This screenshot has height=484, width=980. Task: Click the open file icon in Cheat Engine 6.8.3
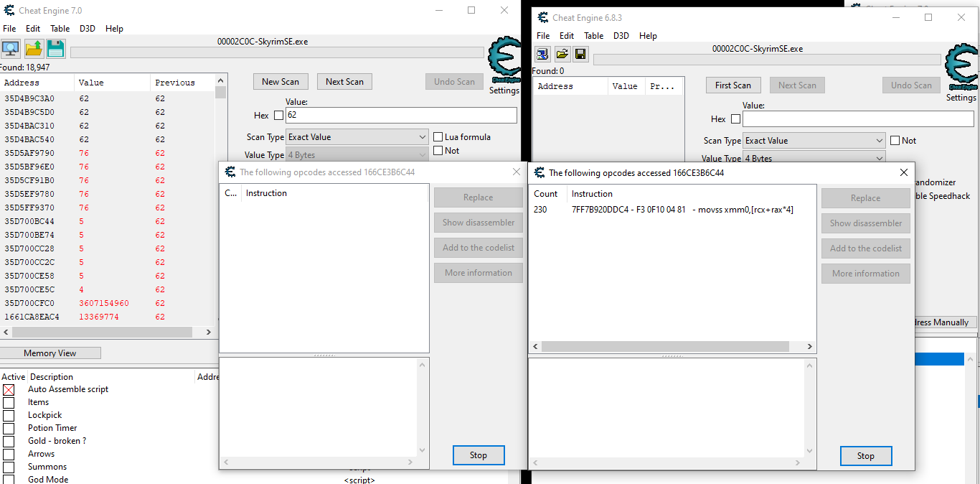pos(562,54)
